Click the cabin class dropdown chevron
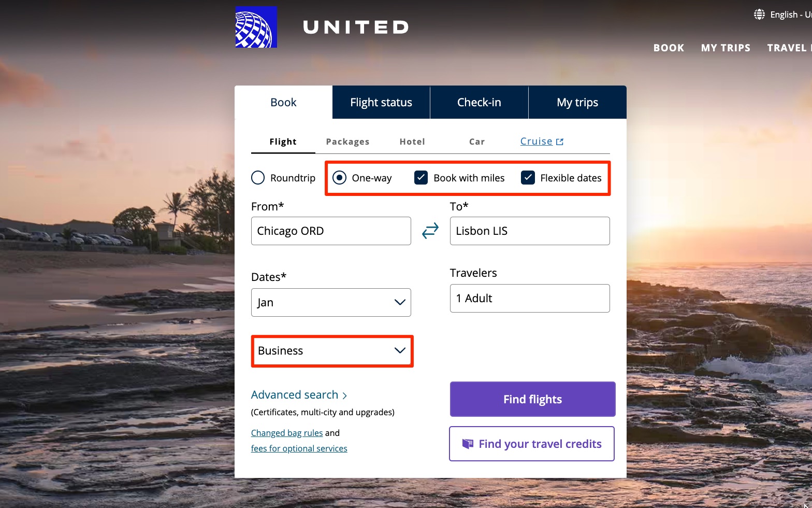This screenshot has width=812, height=508. [399, 350]
